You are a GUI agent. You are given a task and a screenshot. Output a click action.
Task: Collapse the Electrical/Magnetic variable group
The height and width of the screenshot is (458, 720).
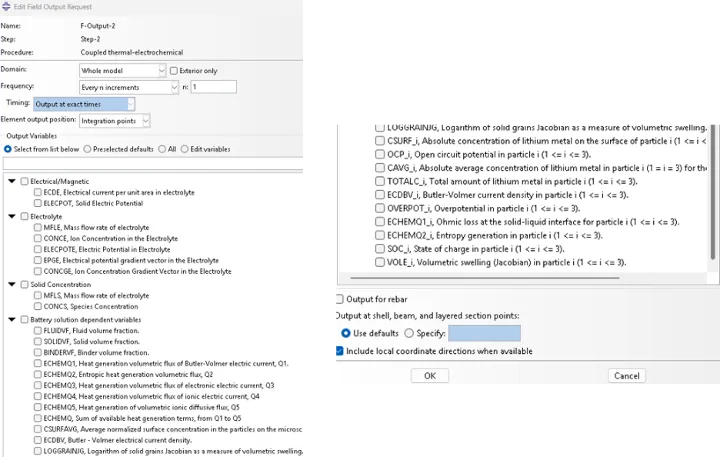[x=11, y=181]
